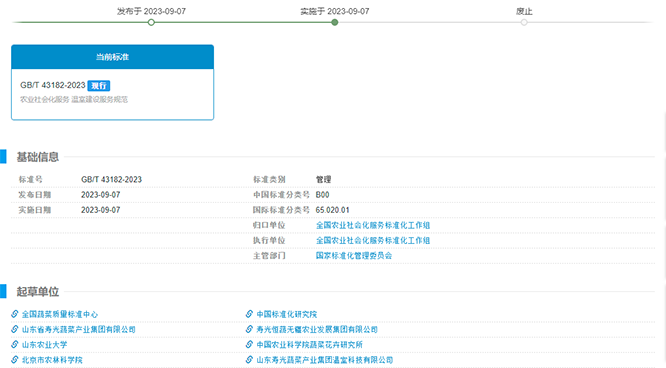
Task: Click the 国际标准分类号 value 65.020.01
Action: tap(333, 210)
